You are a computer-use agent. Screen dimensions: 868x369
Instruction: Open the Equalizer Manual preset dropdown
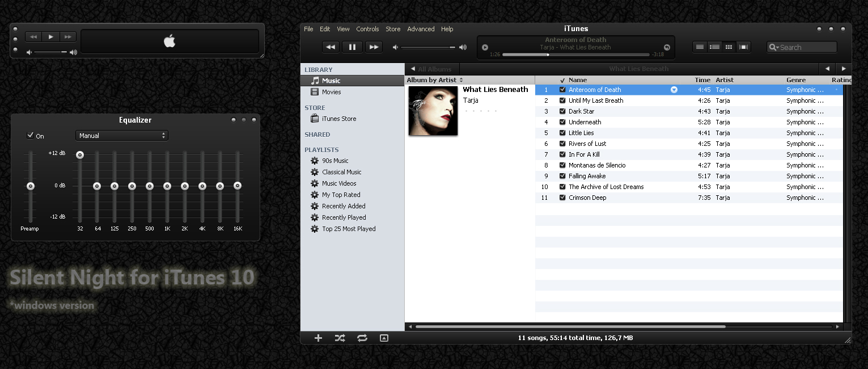(x=122, y=136)
